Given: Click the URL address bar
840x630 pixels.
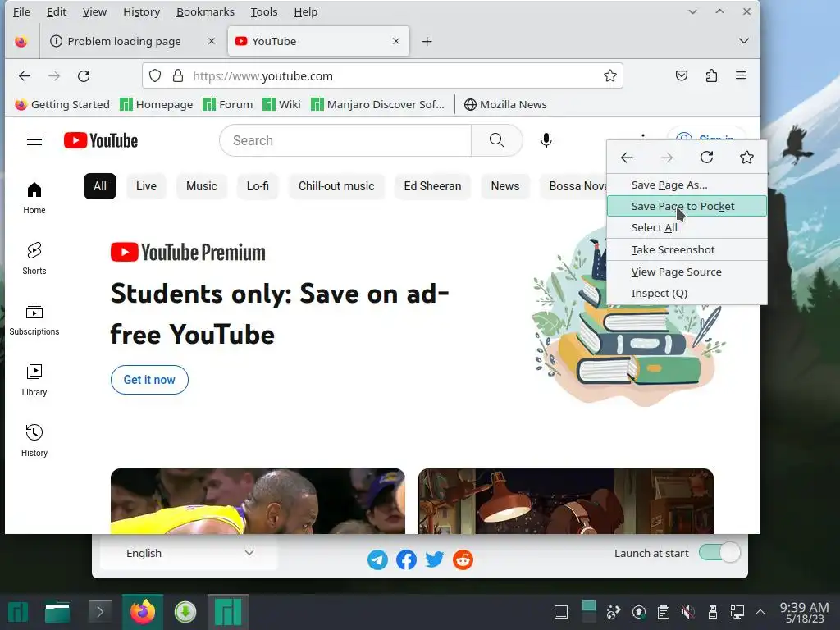Looking at the screenshot, I should (x=382, y=76).
